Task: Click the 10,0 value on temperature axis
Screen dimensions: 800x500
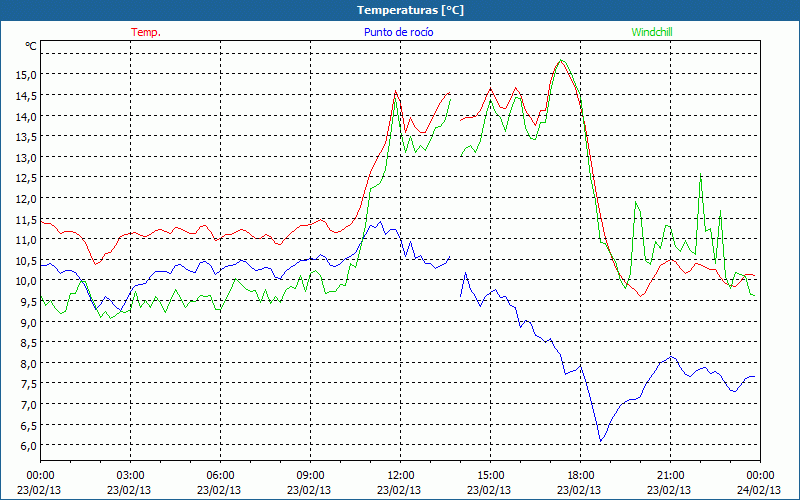Action: tap(26, 281)
